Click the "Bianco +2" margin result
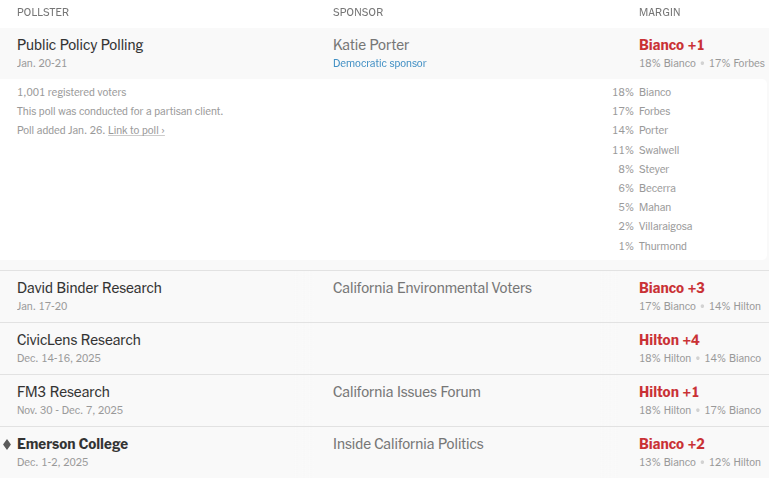 (672, 444)
